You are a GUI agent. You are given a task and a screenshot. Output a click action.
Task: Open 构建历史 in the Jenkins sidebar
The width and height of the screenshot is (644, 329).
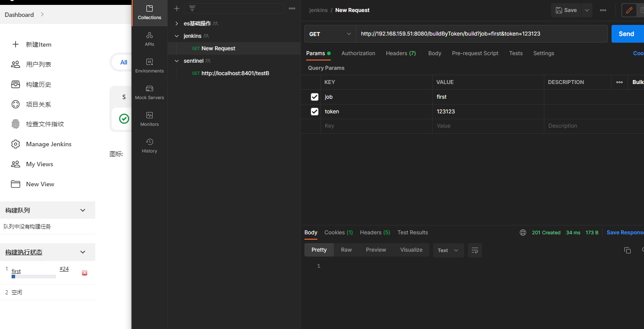point(39,84)
